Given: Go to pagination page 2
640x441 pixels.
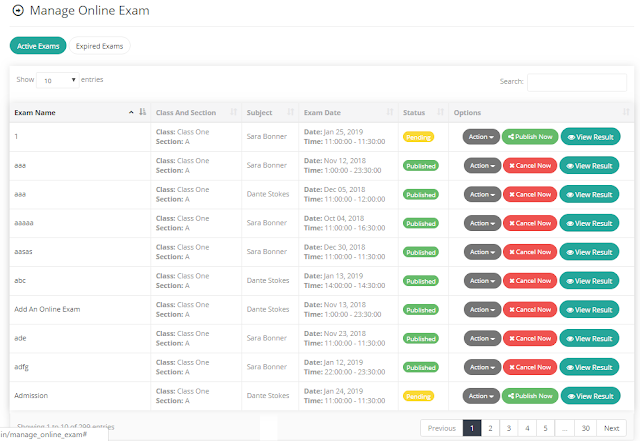Looking at the screenshot, I should tap(490, 428).
